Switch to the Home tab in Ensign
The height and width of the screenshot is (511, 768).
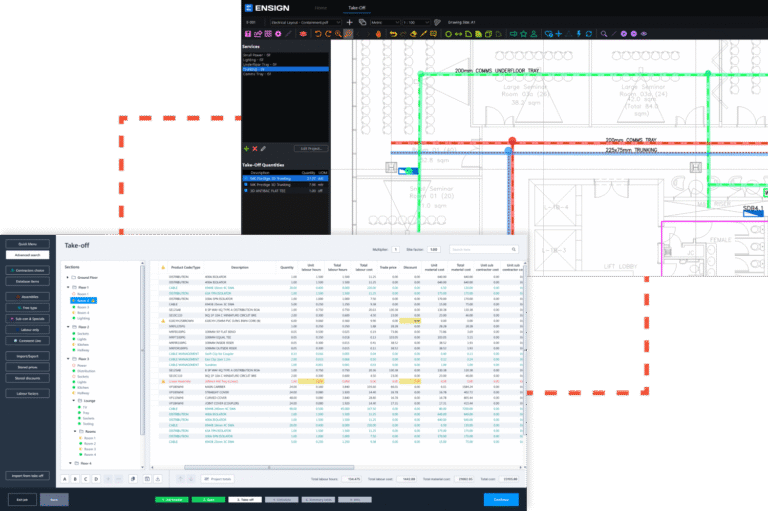coord(321,8)
